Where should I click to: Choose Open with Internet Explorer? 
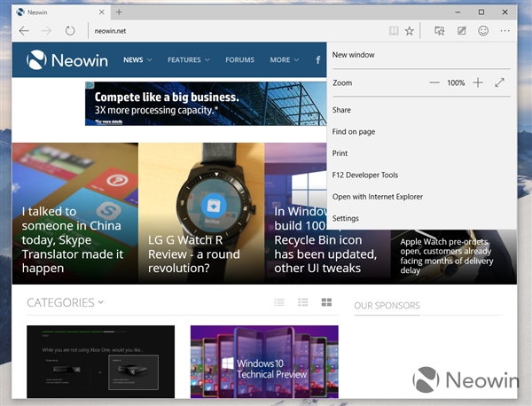378,197
